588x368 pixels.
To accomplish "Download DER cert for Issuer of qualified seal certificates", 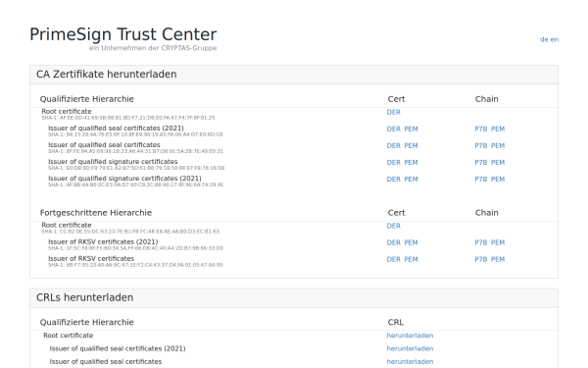I will (x=393, y=145).
